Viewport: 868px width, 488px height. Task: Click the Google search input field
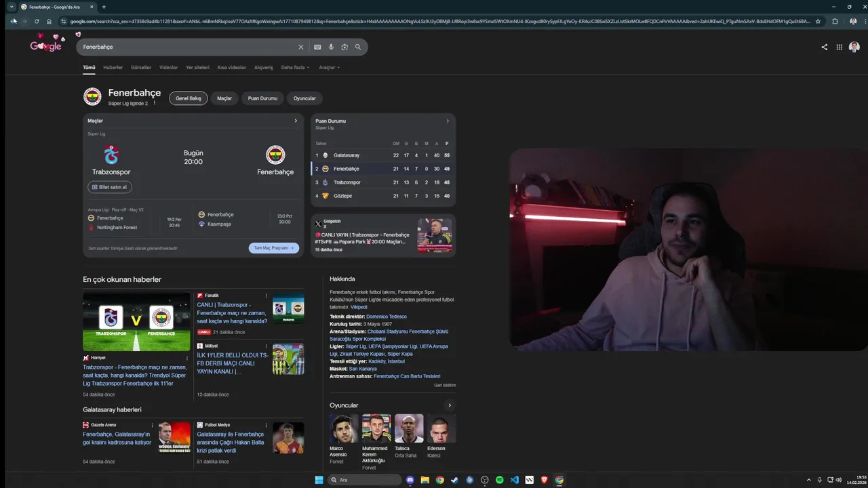(189, 47)
